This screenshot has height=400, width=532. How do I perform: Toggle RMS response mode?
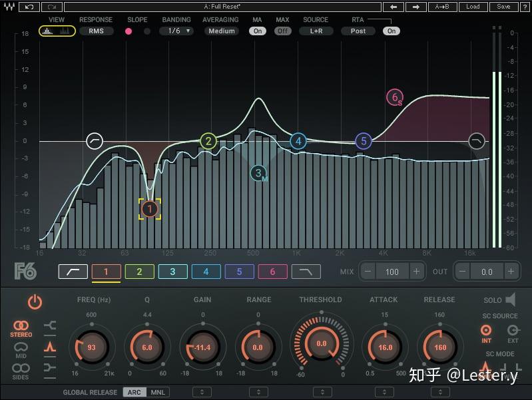tap(97, 31)
